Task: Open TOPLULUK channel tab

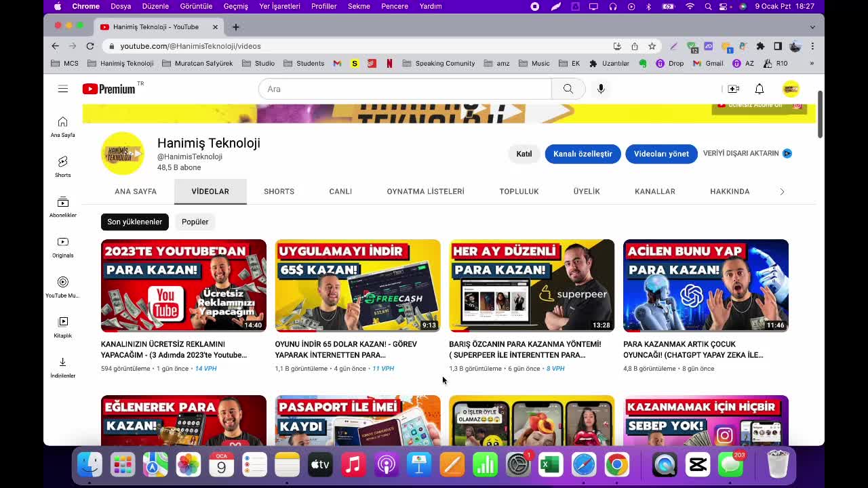Action: 519,191
